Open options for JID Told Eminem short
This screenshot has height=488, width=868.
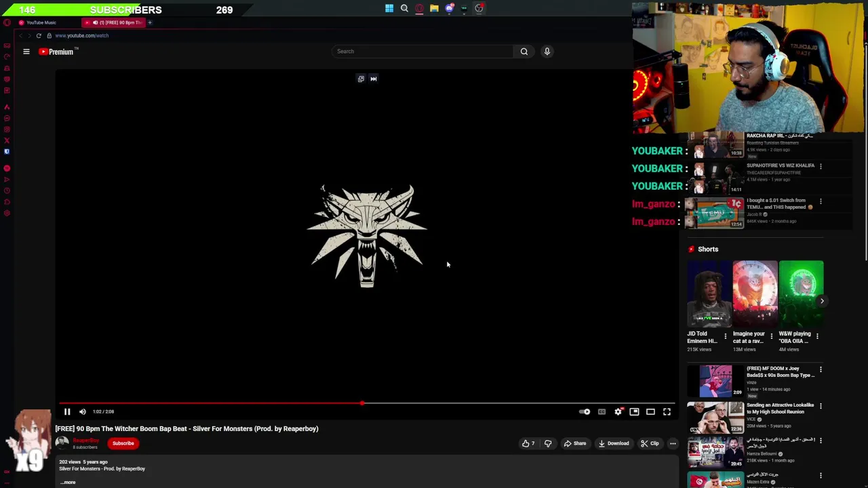pos(725,336)
